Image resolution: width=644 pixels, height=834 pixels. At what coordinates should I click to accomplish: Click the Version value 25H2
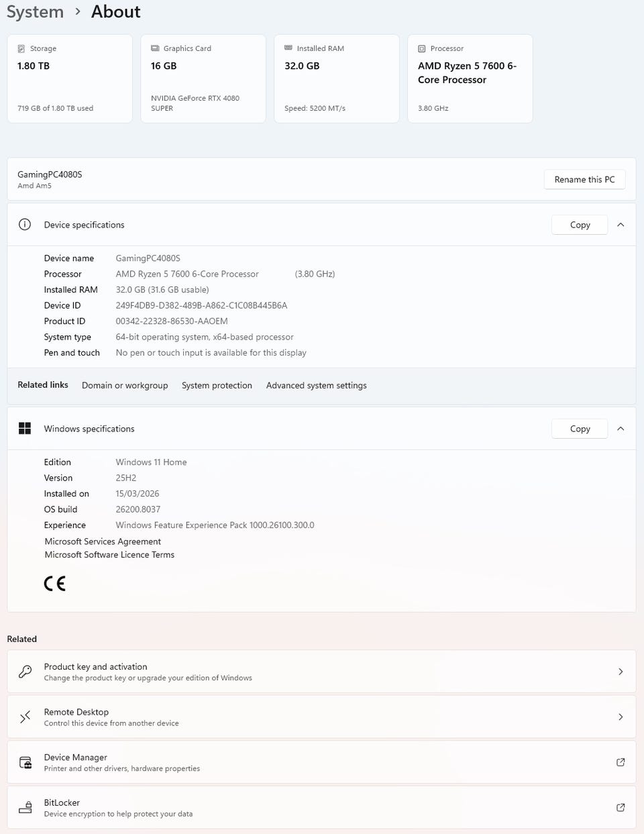126,478
